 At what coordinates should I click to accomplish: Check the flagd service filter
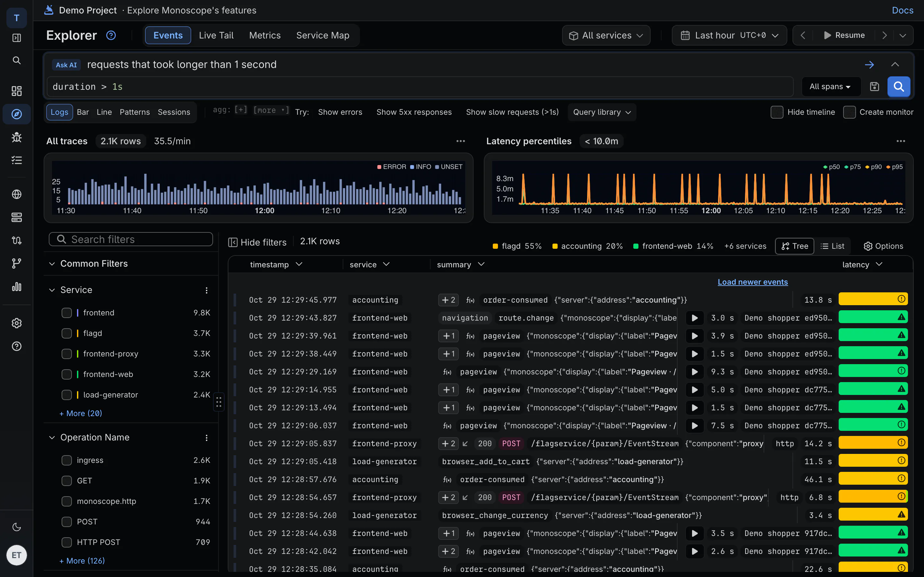pyautogui.click(x=67, y=333)
